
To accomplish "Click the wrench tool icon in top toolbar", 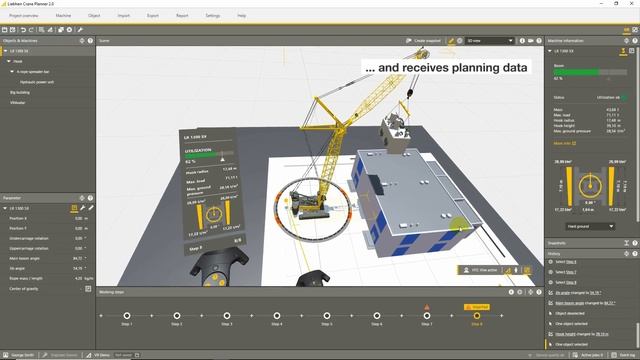I will 80,30.
